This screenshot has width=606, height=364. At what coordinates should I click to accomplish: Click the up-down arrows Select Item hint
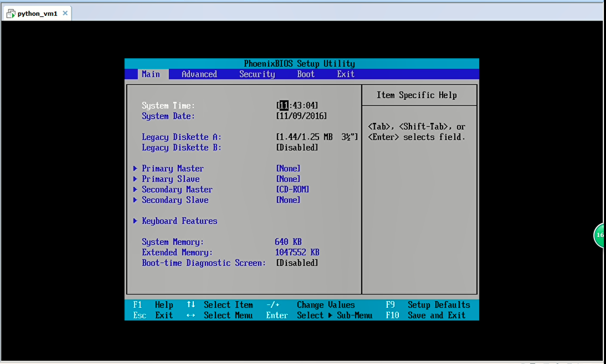coord(220,305)
